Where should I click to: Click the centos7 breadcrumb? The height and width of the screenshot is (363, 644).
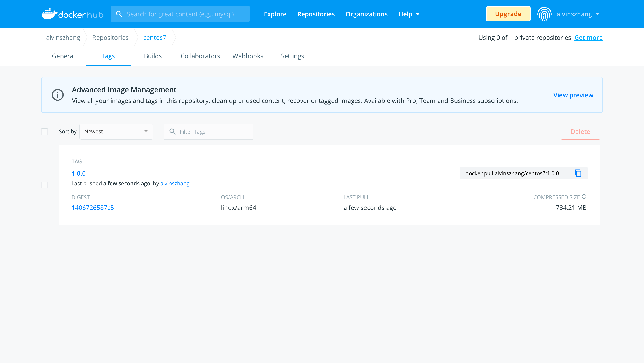(x=155, y=38)
